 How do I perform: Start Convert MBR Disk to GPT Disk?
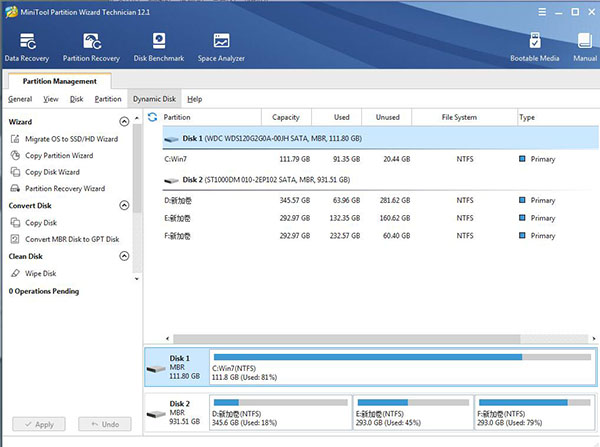[72, 239]
